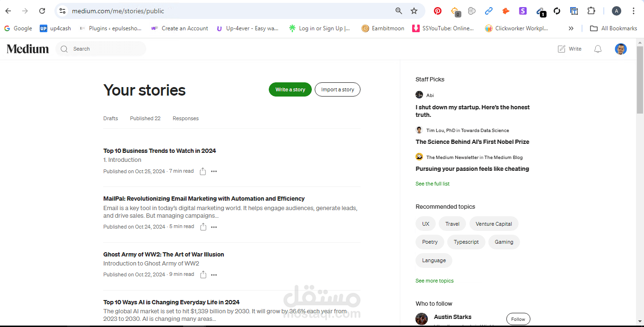Open the zoom magnifier icon in address bar
The height and width of the screenshot is (327, 644).
399,11
